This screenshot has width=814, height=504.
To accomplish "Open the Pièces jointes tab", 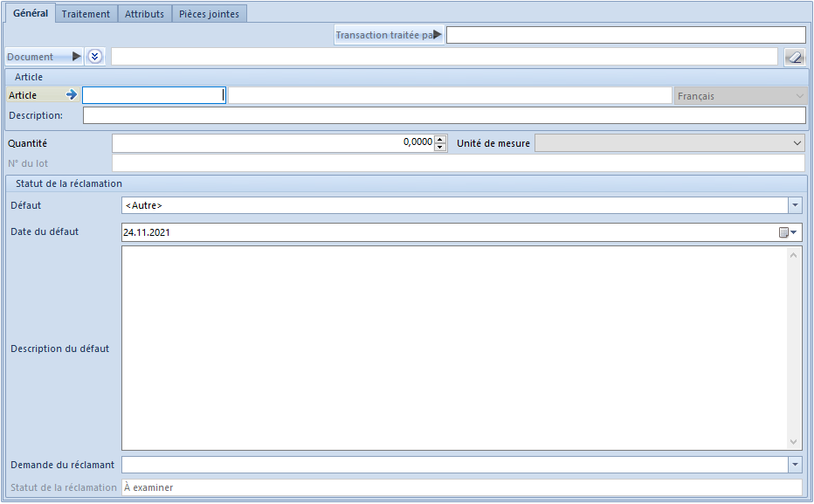I will tap(210, 14).
